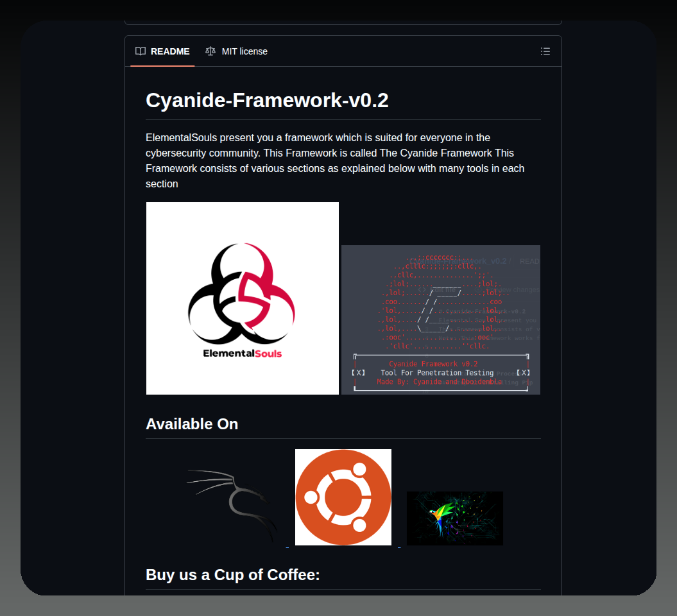
Task: Click the Buy us a Cup of Coffee heading
Action: [233, 575]
